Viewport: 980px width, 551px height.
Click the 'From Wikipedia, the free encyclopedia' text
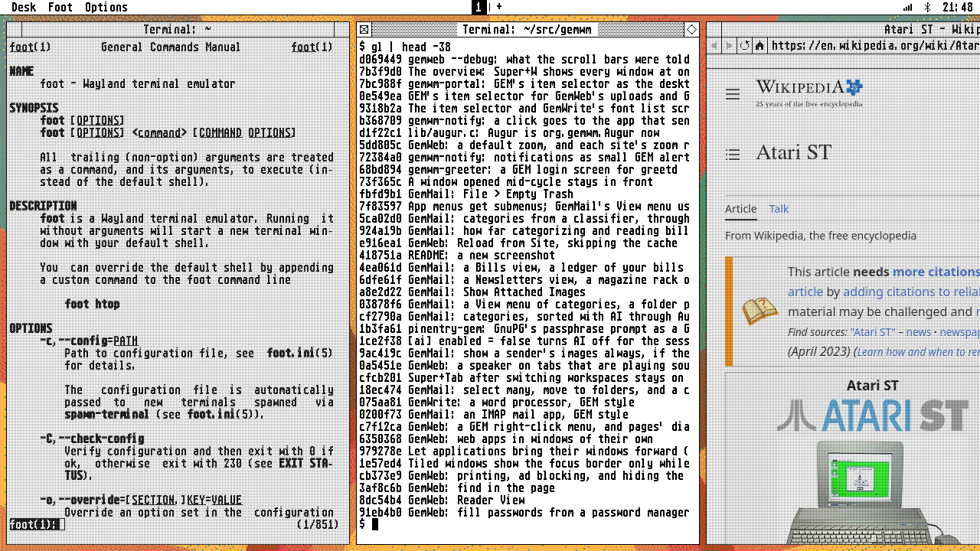pos(821,236)
